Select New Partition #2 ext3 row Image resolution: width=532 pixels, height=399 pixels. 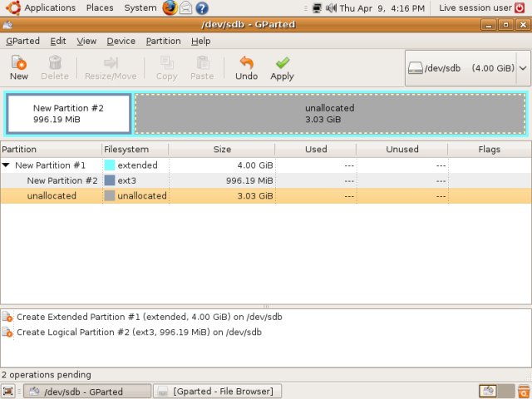[x=266, y=180]
